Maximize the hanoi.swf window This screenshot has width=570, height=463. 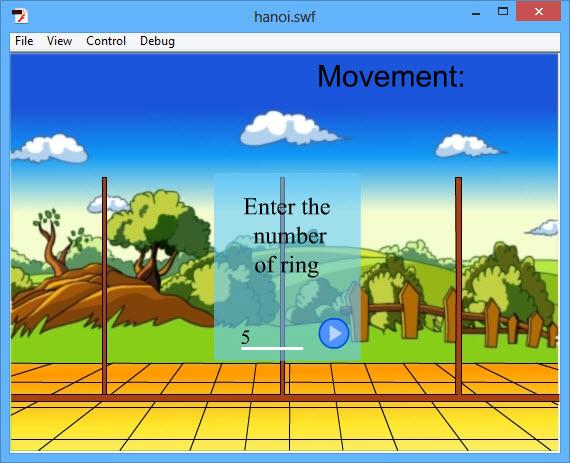tap(503, 12)
